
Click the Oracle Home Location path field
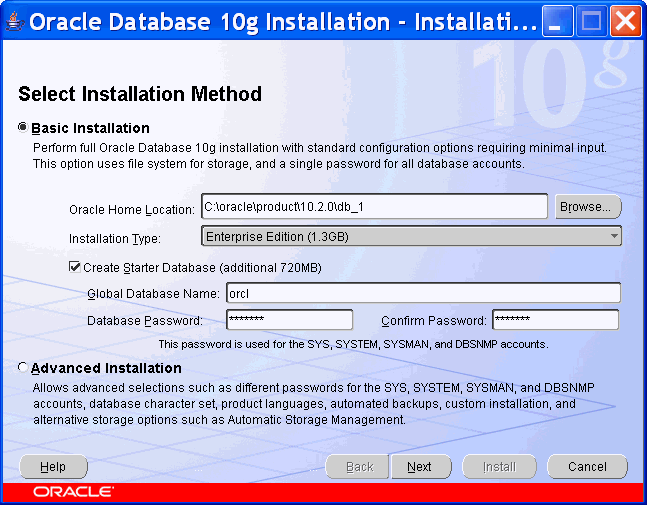(374, 206)
